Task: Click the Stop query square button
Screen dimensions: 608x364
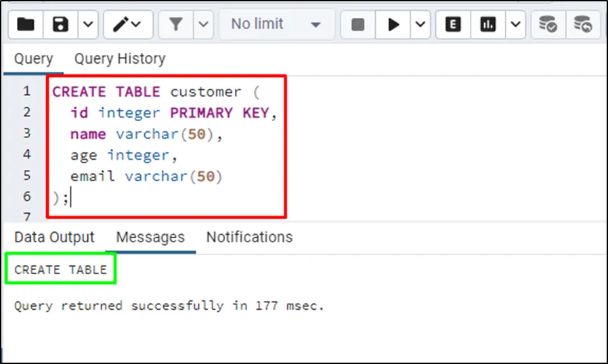Action: [x=358, y=25]
